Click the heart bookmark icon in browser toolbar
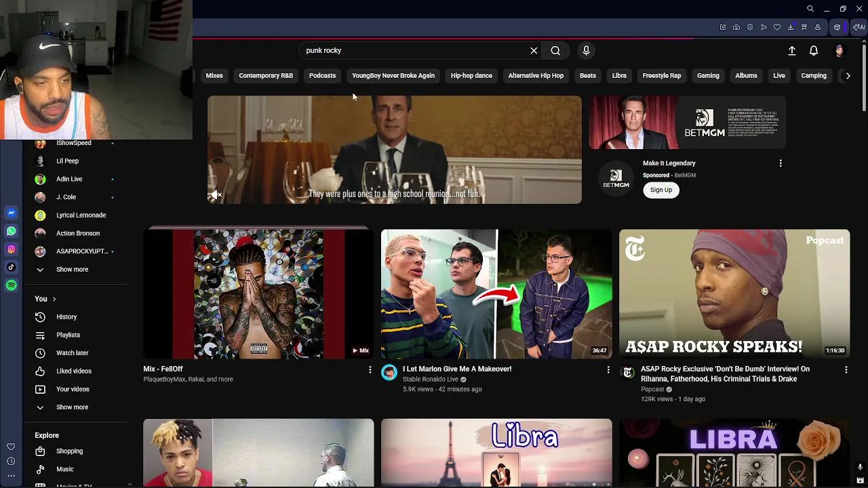The height and width of the screenshot is (488, 868). (x=777, y=27)
